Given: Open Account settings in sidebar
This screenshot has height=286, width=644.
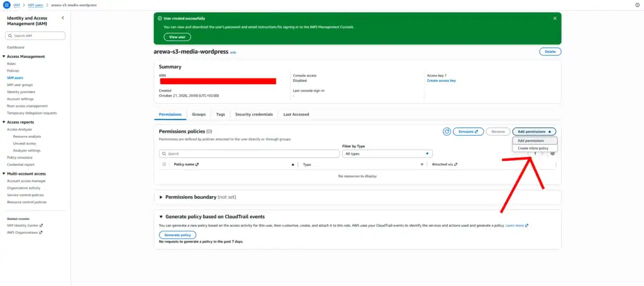Looking at the screenshot, I should coord(20,99).
